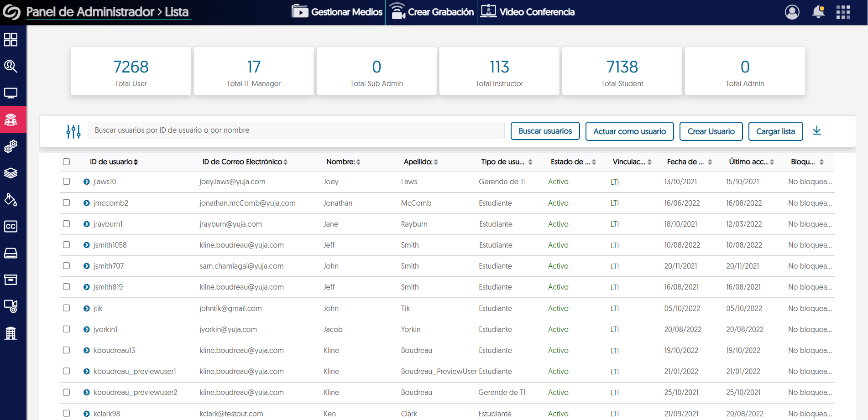Tick the checkbox for user jlaws10

67,181
